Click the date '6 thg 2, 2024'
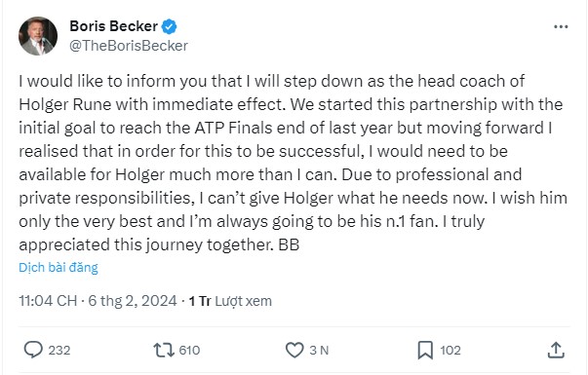Viewport: 588px width, 375px height. [133, 301]
